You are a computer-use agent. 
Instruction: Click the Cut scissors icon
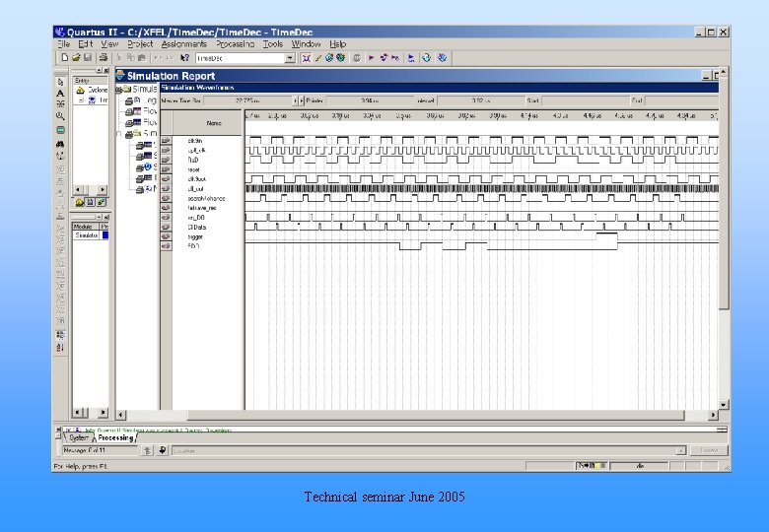click(118, 58)
